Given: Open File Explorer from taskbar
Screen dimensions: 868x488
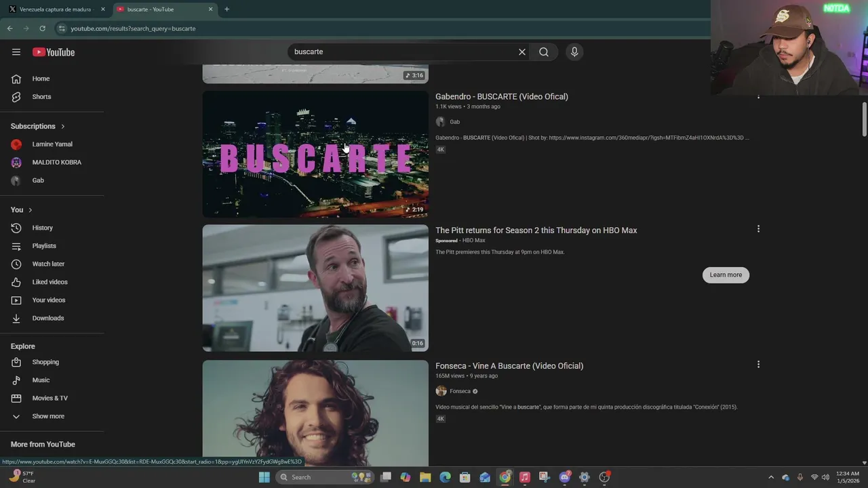Looking at the screenshot, I should [425, 477].
